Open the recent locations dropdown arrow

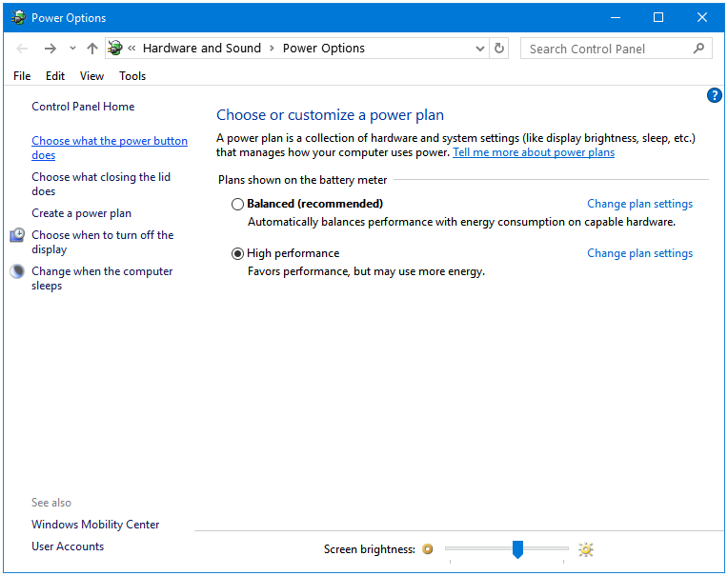click(72, 49)
